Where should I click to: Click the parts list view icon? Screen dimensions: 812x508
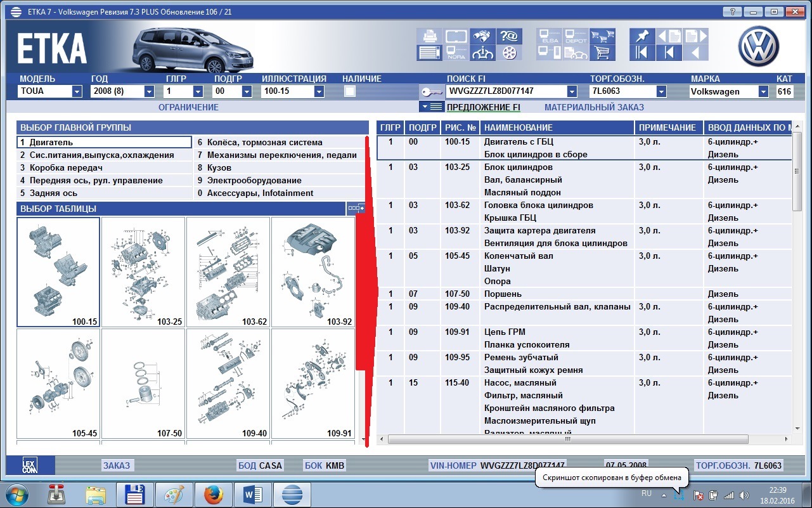coord(430,53)
